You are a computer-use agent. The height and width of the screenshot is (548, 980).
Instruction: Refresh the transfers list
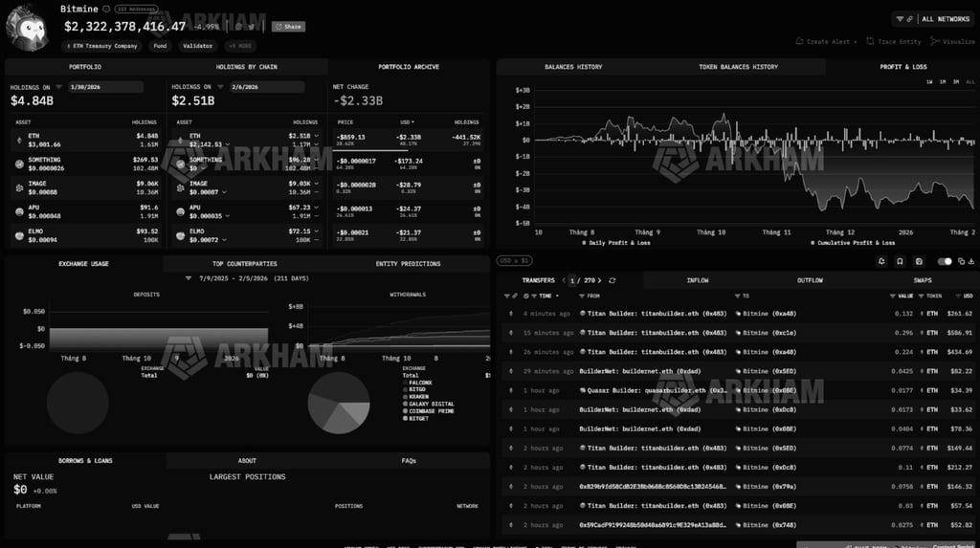click(612, 280)
